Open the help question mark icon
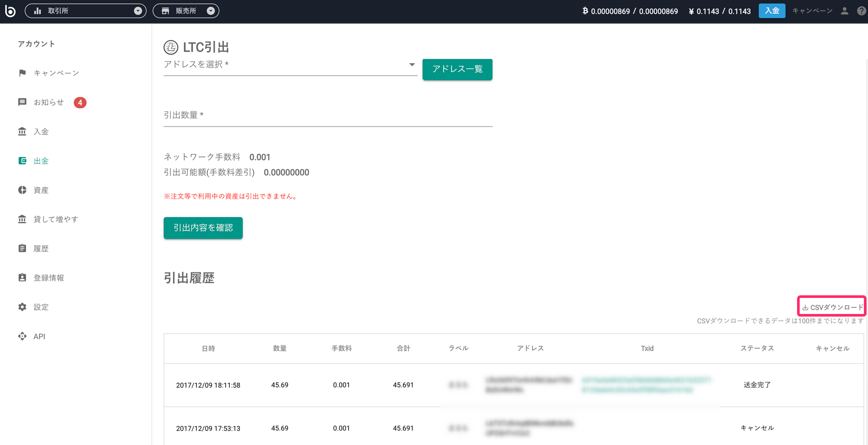Viewport: 868px width, 445px height. point(862,11)
